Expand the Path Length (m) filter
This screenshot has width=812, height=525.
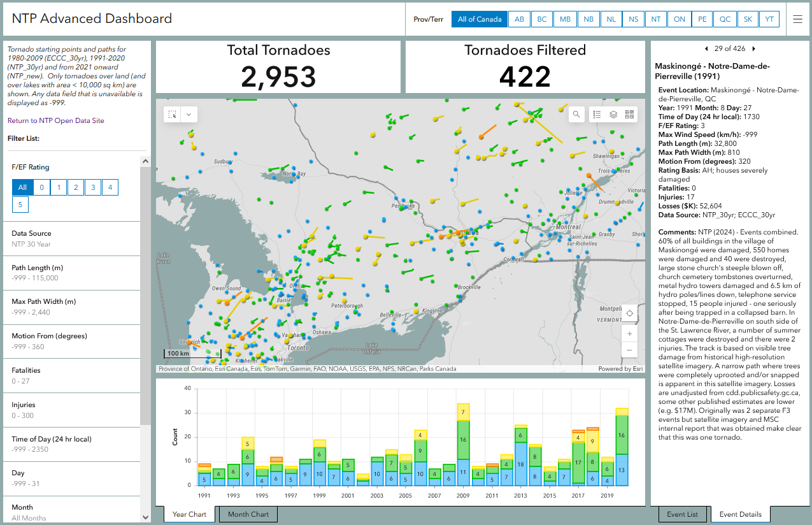[72, 273]
